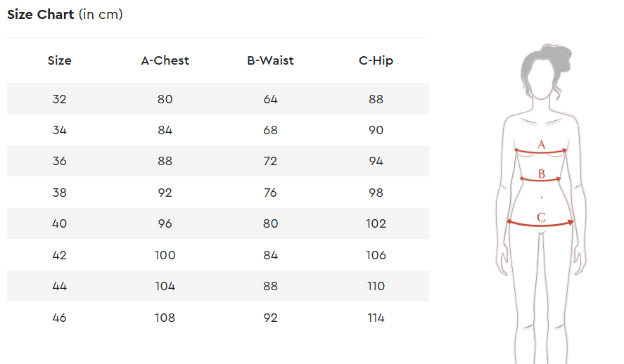The width and height of the screenshot is (624, 364).
Task: Click hip value 90 for size 34
Action: [x=376, y=130]
